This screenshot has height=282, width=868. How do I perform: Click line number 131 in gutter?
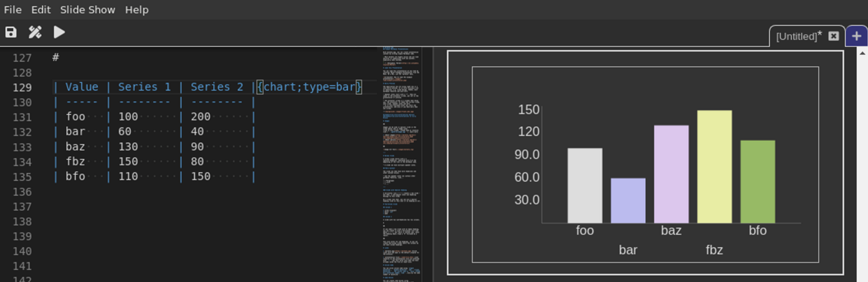[x=22, y=117]
